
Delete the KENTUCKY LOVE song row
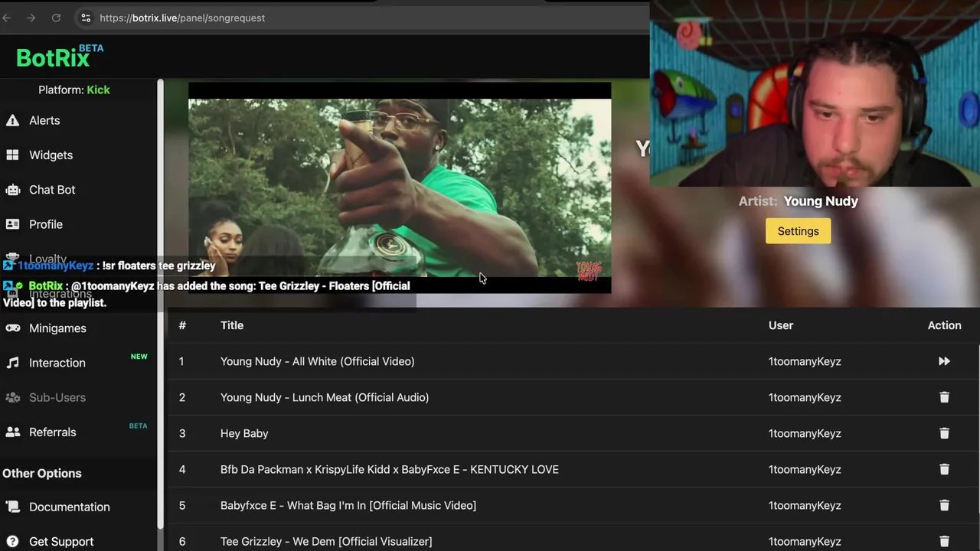click(944, 469)
